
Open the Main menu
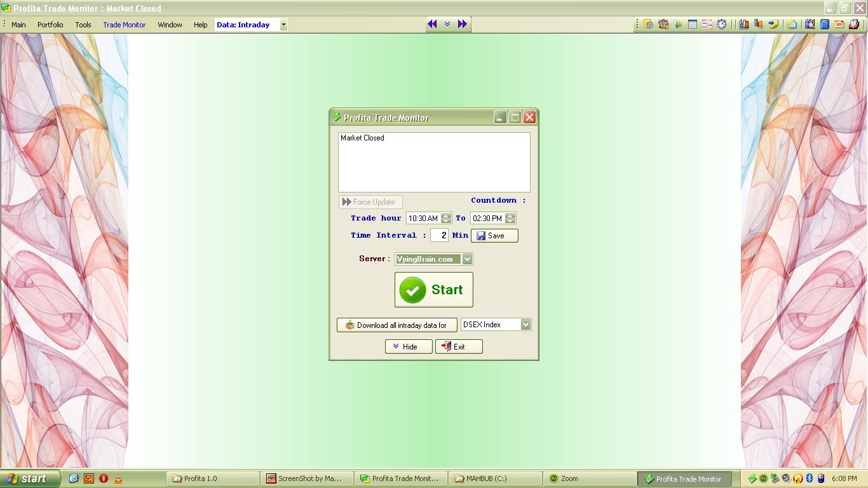pos(18,25)
